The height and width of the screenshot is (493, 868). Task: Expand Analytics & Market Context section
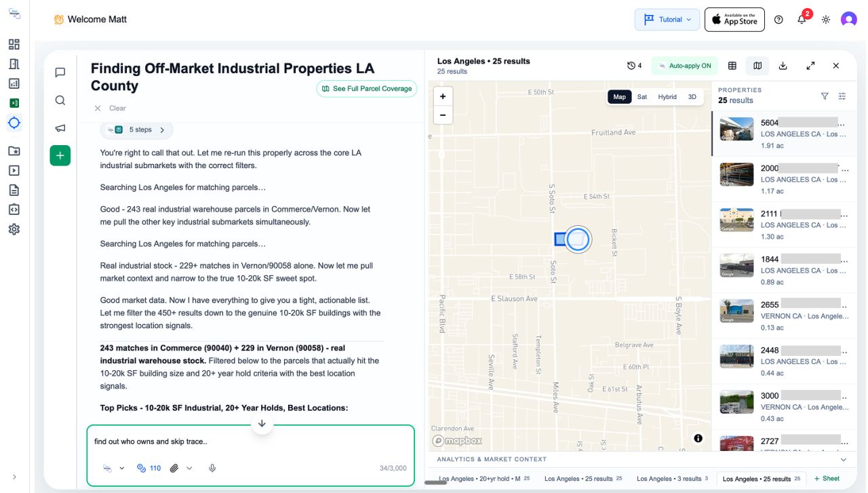point(642,459)
